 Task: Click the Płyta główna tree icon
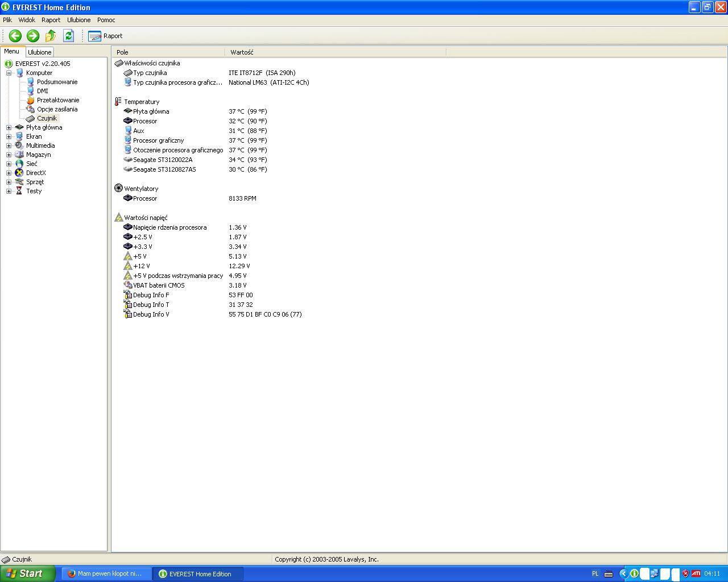pos(19,127)
